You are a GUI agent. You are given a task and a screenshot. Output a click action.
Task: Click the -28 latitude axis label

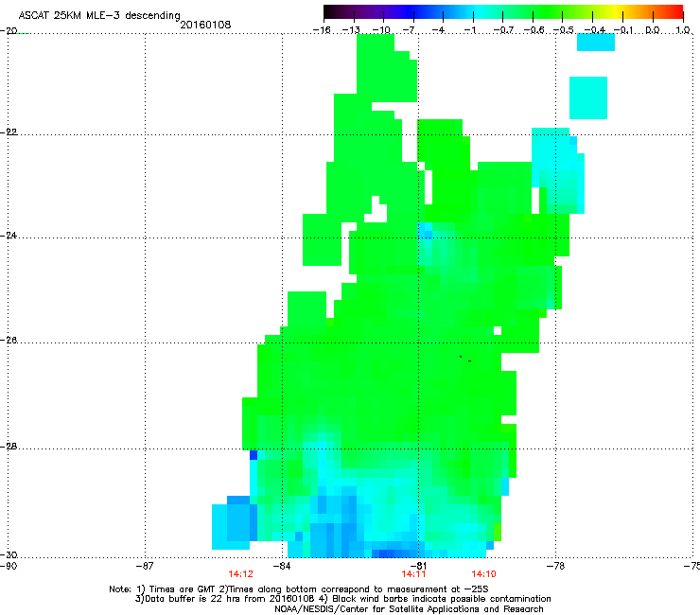9,447
